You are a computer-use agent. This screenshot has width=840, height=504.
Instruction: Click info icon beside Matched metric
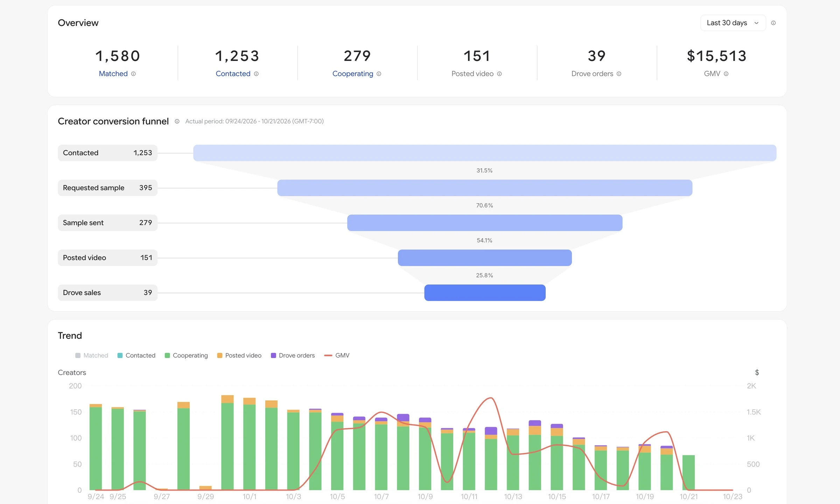(133, 74)
